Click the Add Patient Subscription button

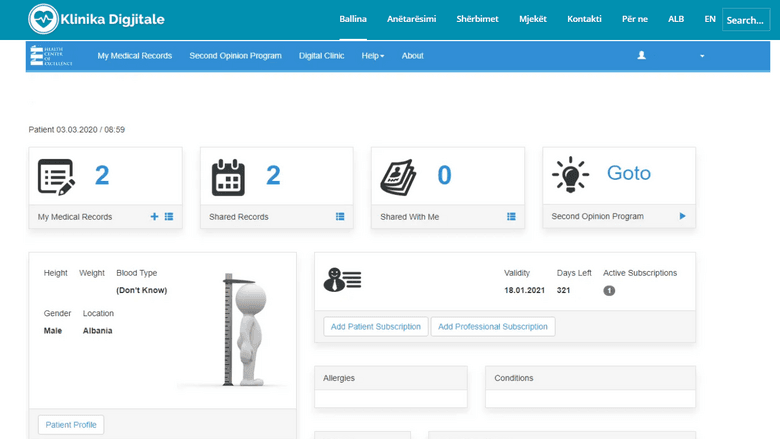376,327
